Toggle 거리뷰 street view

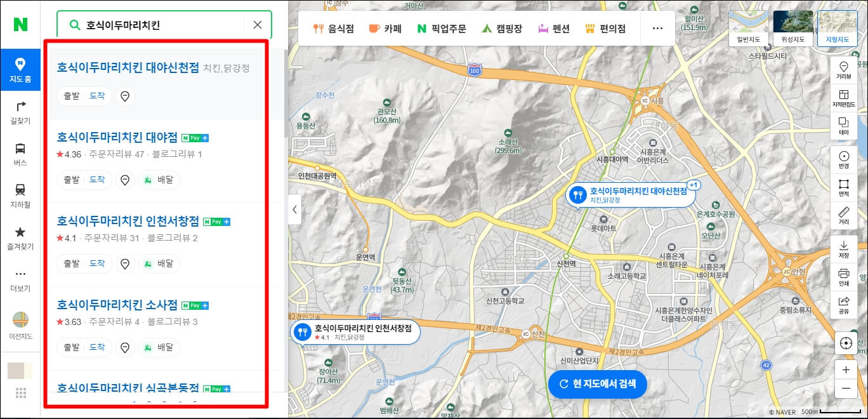843,70
